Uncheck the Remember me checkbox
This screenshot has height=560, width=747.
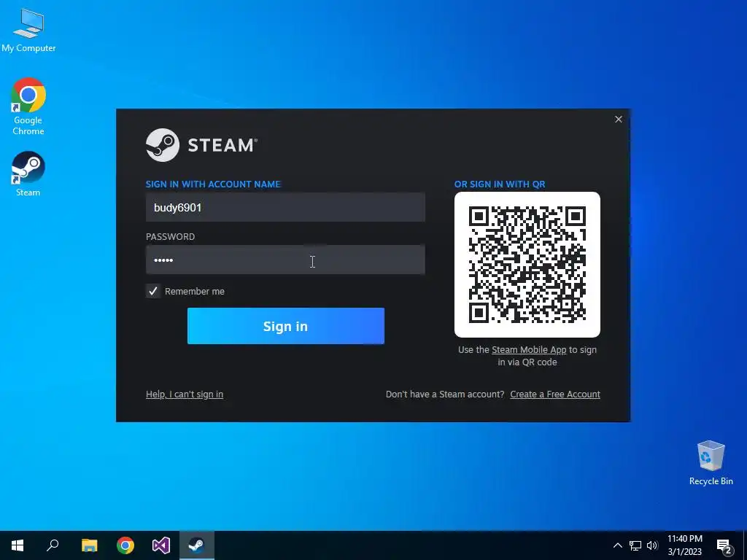point(153,291)
